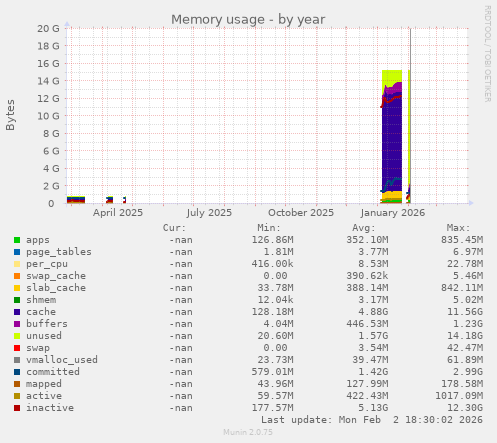Screen dimensions: 497x443
Task: Click the 'April 2025' x-axis label
Action: pos(118,213)
